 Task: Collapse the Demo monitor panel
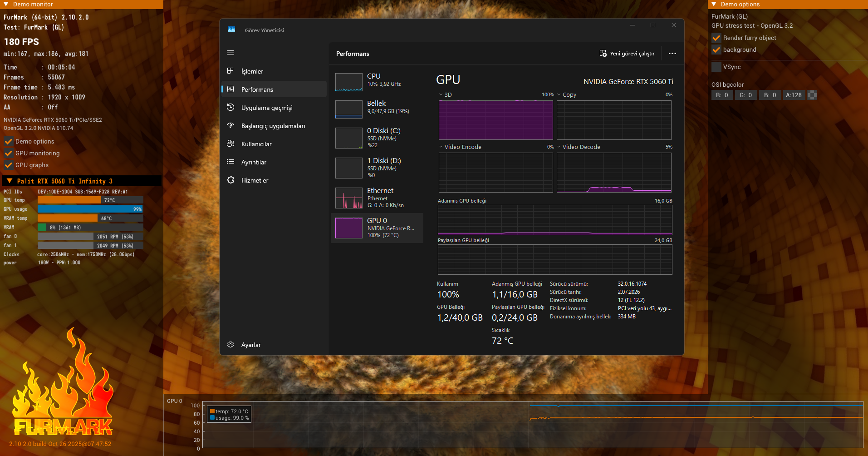point(6,4)
